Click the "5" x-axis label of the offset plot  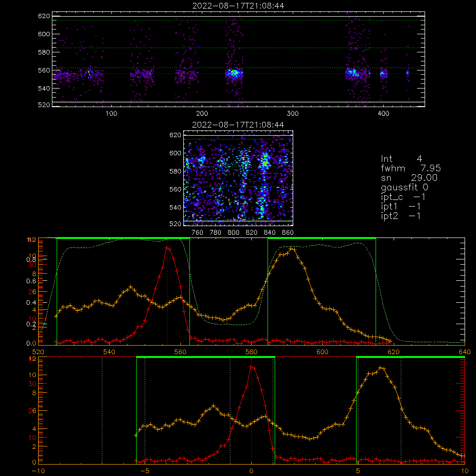[358, 471]
